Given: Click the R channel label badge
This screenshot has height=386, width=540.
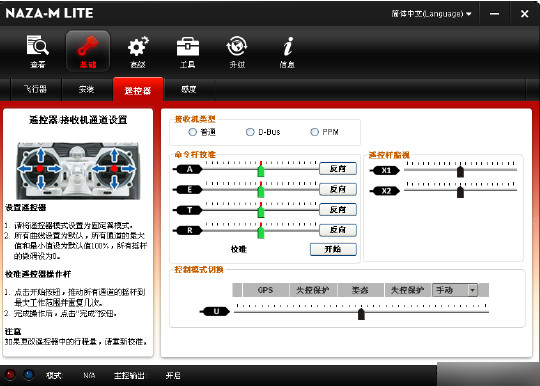Looking at the screenshot, I should pyautogui.click(x=188, y=230).
